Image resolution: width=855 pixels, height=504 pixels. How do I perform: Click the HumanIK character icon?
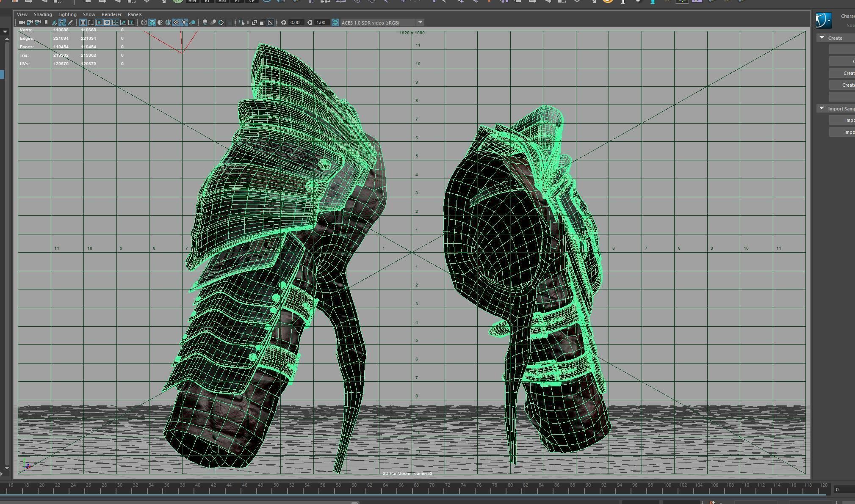(824, 20)
